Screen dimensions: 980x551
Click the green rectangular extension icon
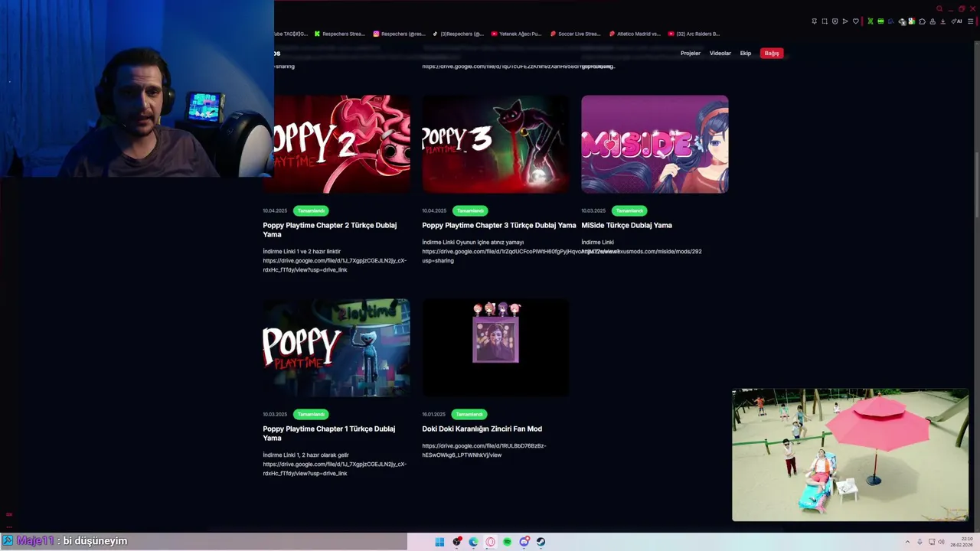click(x=880, y=21)
